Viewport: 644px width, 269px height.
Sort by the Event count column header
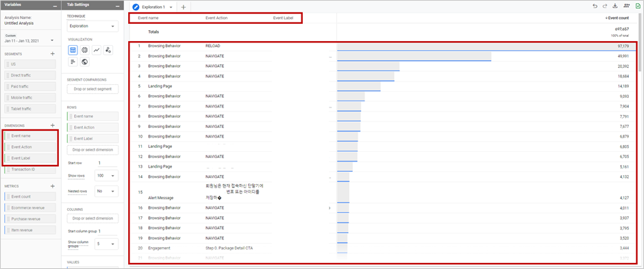pos(617,18)
